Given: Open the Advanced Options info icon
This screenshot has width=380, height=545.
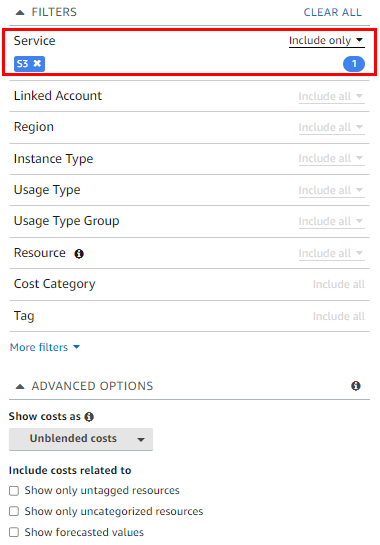Looking at the screenshot, I should [x=356, y=386].
